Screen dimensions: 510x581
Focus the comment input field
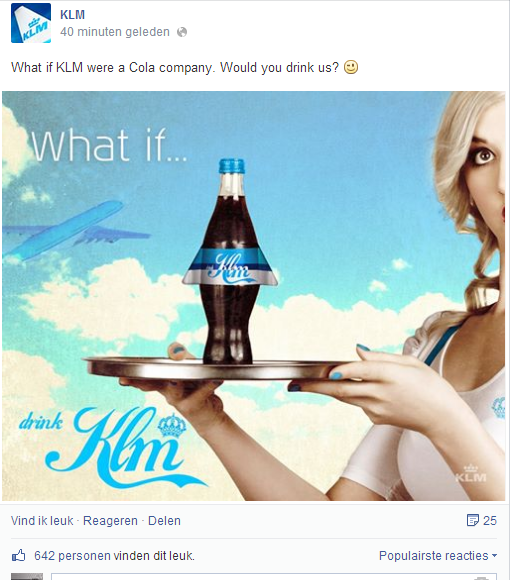(274, 577)
